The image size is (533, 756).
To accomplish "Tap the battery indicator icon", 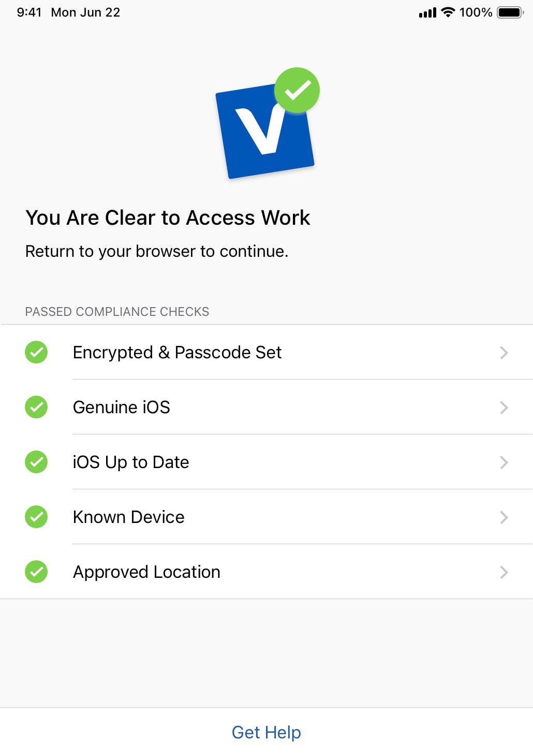I will point(510,12).
